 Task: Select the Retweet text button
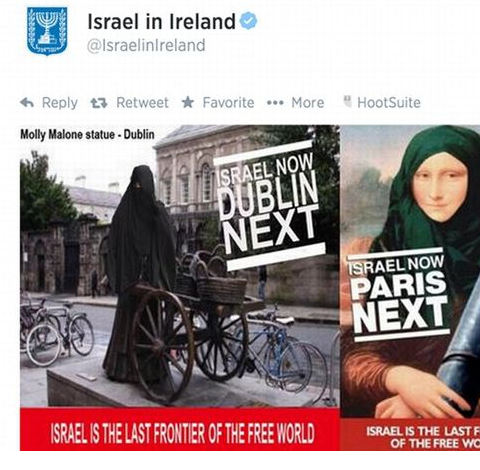pyautogui.click(x=142, y=103)
